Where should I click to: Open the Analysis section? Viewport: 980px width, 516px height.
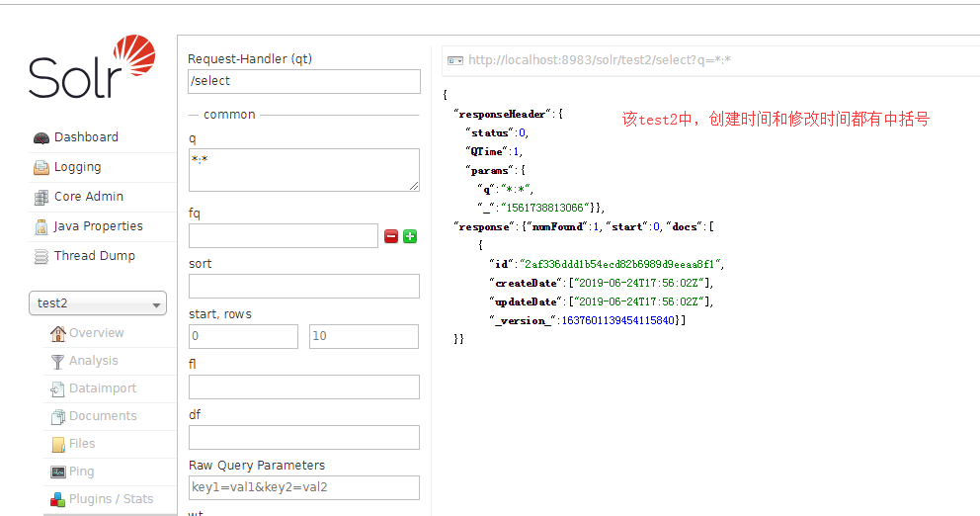click(93, 360)
